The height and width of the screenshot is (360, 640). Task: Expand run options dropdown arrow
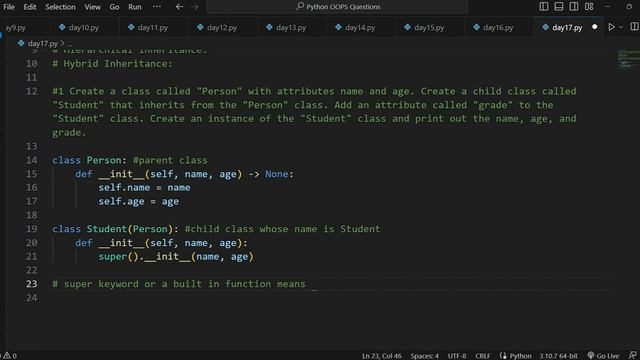coord(621,27)
